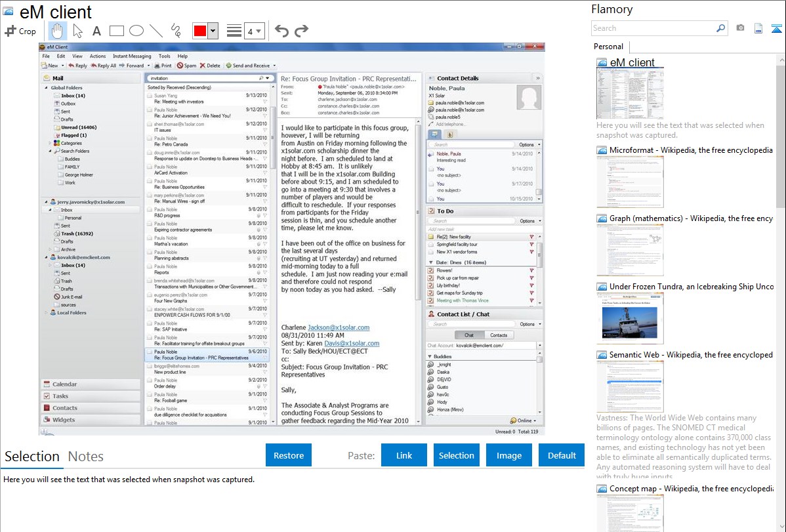Click the camera snapshot icon
Viewport: 786px width, 532px height.
click(x=740, y=28)
